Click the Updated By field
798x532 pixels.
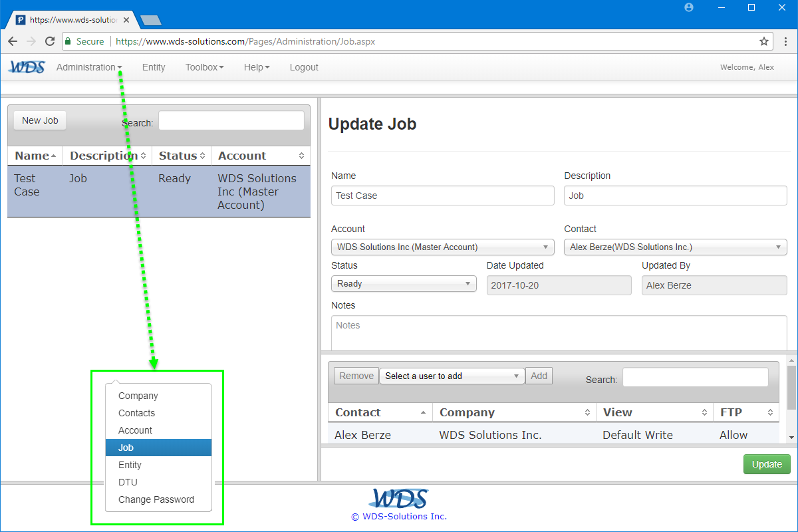(714, 285)
